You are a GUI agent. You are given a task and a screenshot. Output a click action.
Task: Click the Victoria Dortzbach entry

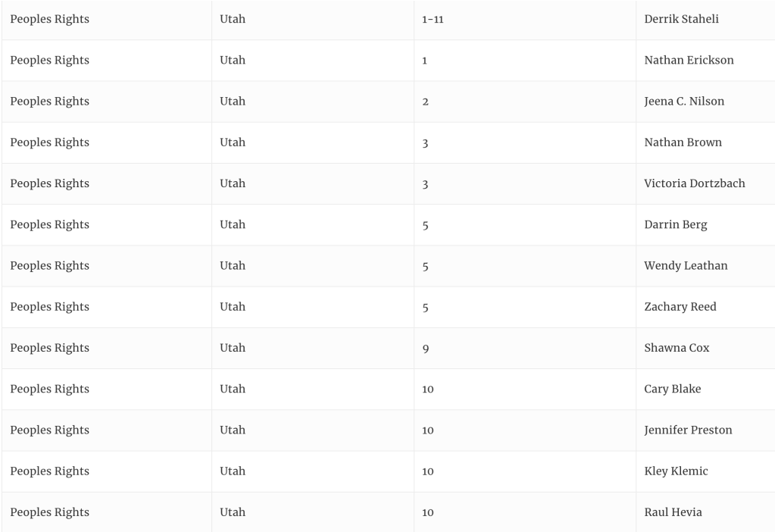click(x=694, y=183)
